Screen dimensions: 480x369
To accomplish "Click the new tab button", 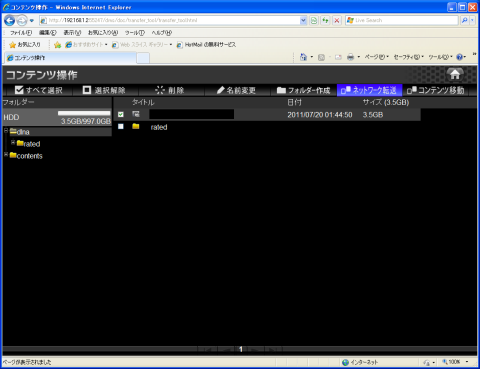I will click(x=143, y=58).
